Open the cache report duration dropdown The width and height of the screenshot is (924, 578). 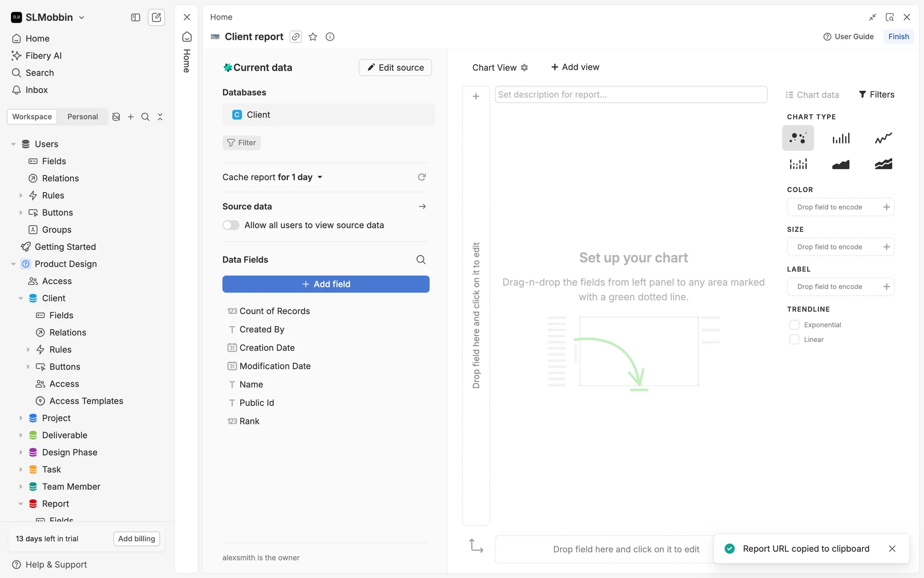click(320, 177)
